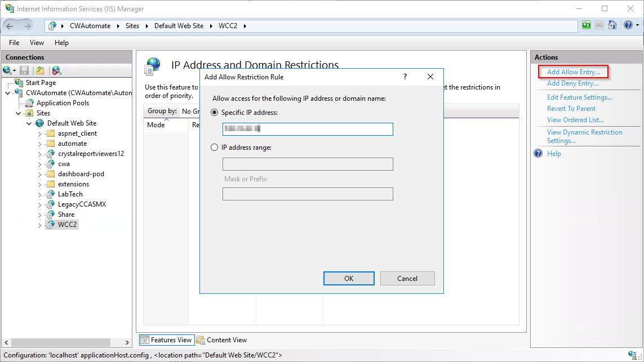The height and width of the screenshot is (362, 644).
Task: Click the Share application icon
Action: click(51, 214)
